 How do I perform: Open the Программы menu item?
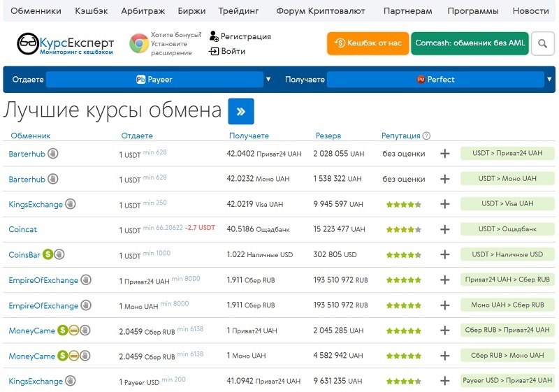[x=473, y=11]
